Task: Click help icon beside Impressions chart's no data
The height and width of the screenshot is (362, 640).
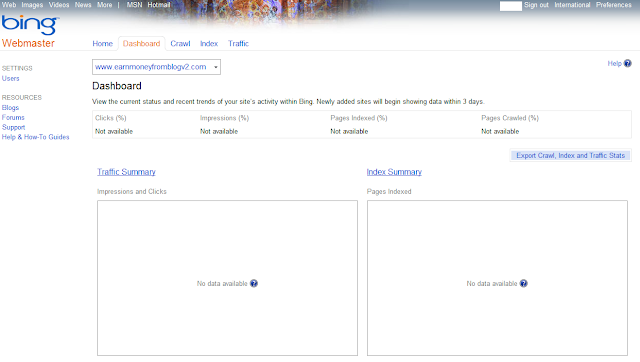Action: pyautogui.click(x=254, y=283)
